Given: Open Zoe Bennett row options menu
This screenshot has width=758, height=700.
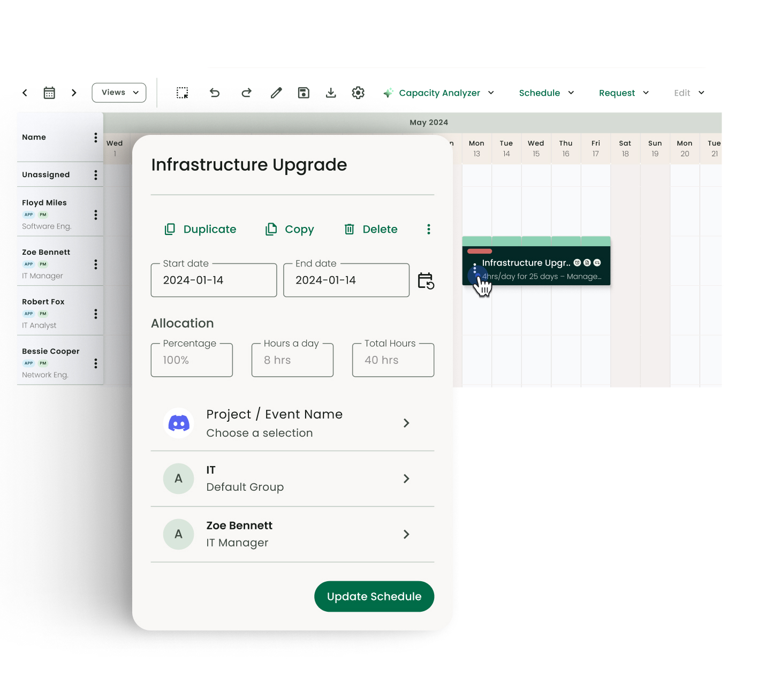Looking at the screenshot, I should coord(96,264).
